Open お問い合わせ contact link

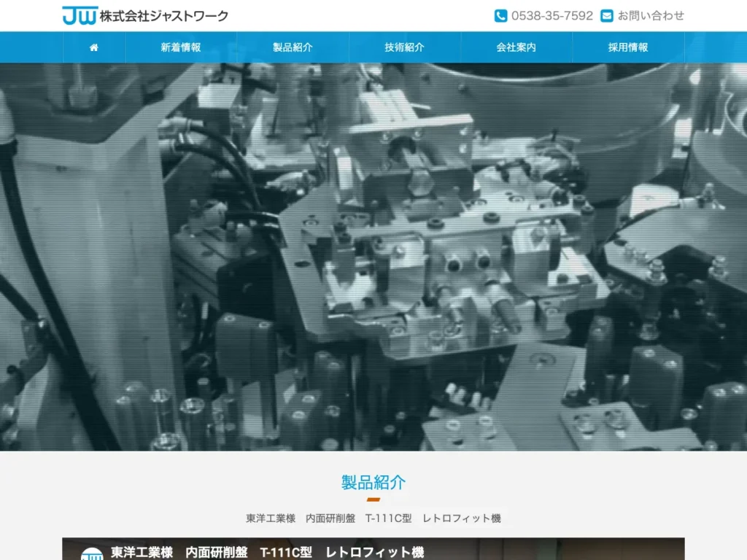click(x=651, y=16)
